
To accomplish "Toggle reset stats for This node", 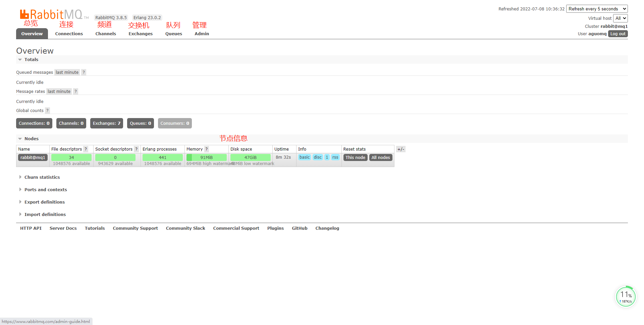I will point(355,157).
